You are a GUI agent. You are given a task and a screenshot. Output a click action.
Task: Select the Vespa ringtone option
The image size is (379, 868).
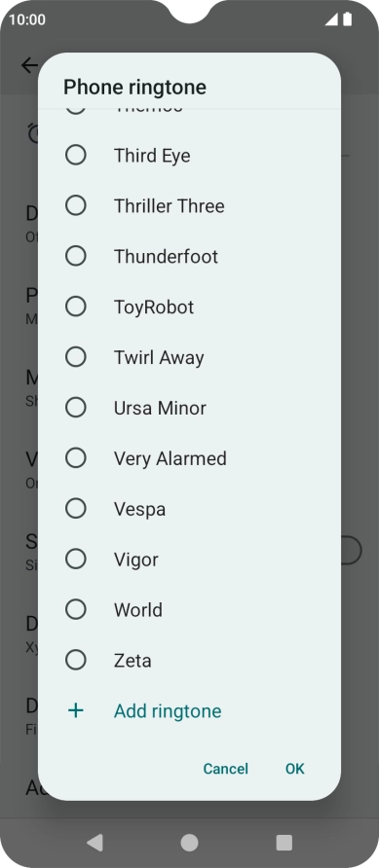click(189, 508)
